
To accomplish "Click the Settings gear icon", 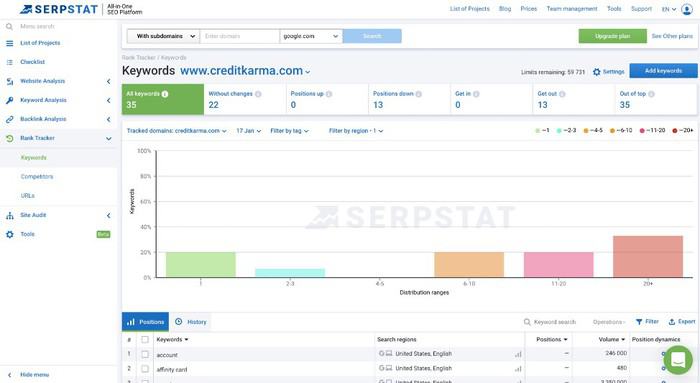I will [x=596, y=72].
